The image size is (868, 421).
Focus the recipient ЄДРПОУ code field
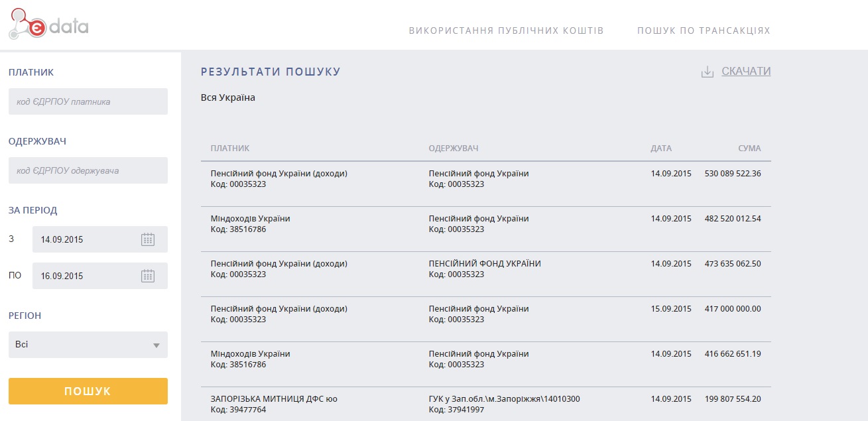(x=88, y=170)
